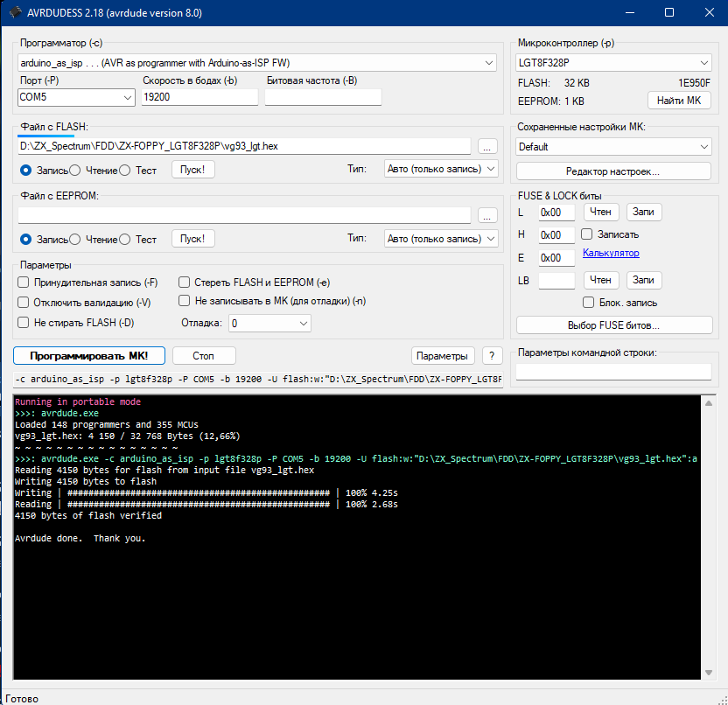Minimize the AVRDUDESS window
This screenshot has height=705, width=728.
coord(630,12)
